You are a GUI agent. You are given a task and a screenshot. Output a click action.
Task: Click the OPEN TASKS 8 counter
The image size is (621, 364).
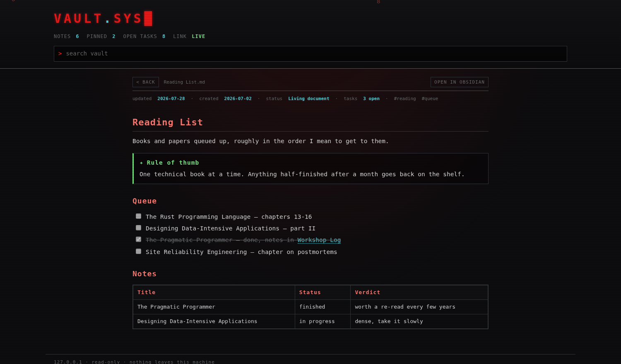(144, 36)
